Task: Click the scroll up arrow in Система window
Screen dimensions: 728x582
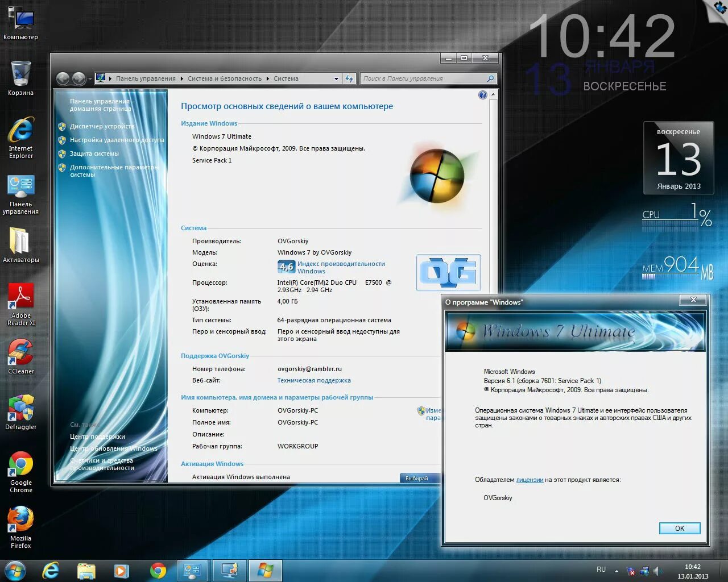Action: [x=493, y=94]
